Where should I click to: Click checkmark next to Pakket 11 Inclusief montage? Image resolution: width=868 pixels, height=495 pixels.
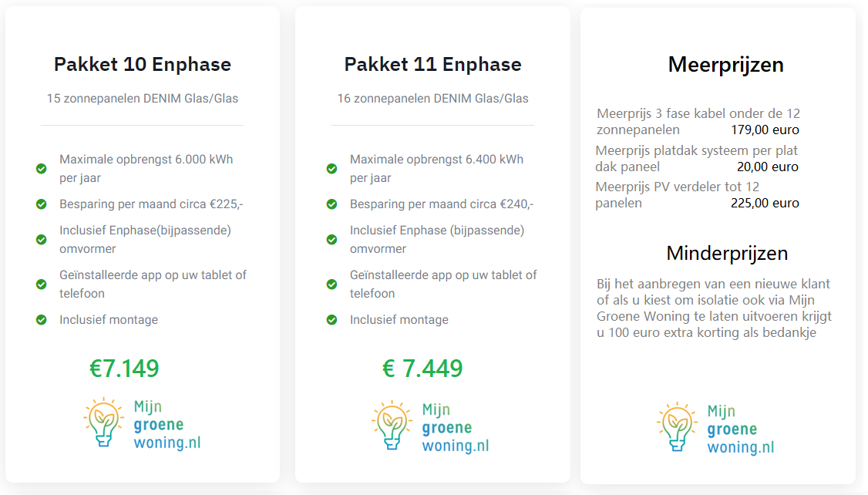pos(331,320)
